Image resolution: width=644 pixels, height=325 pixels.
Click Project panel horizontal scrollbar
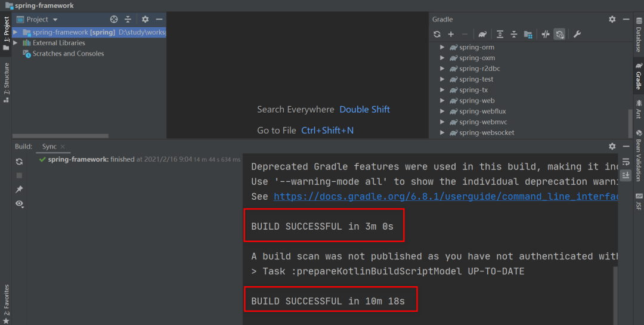coord(60,135)
